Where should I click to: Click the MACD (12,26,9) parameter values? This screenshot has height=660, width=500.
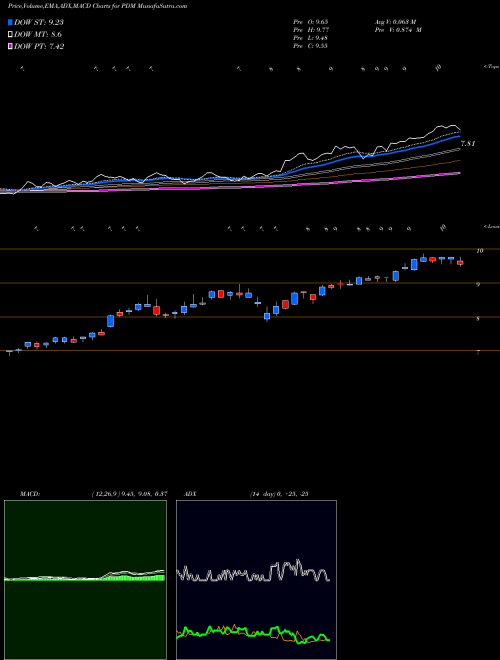click(129, 494)
